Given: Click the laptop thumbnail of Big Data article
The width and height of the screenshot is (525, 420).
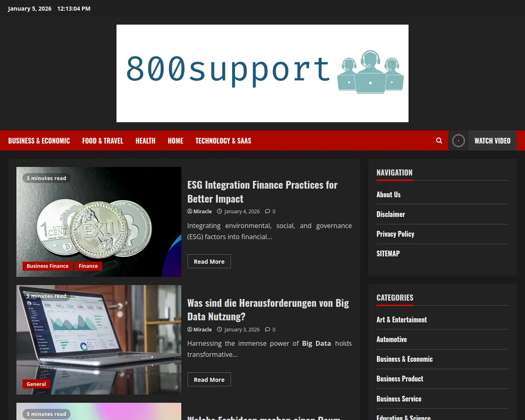Looking at the screenshot, I should 99,340.
